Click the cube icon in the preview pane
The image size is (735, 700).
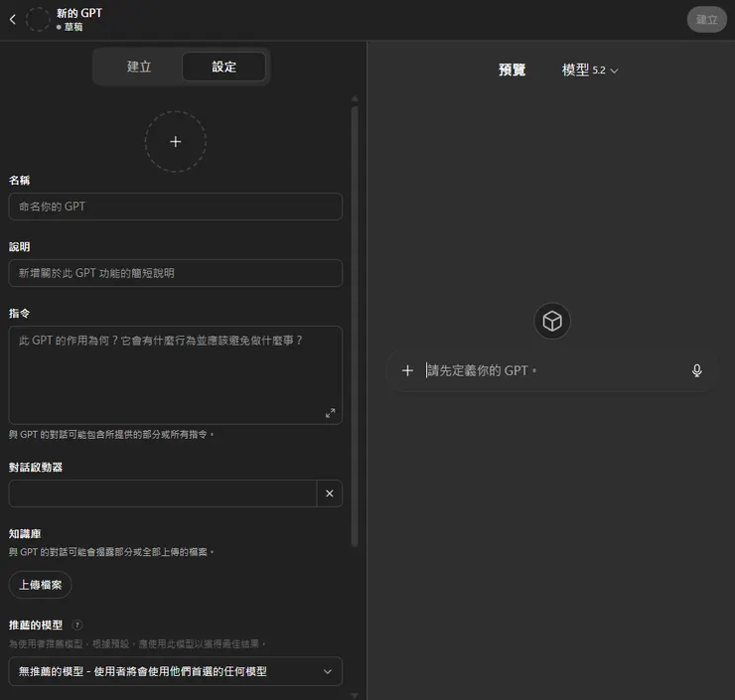coord(552,321)
